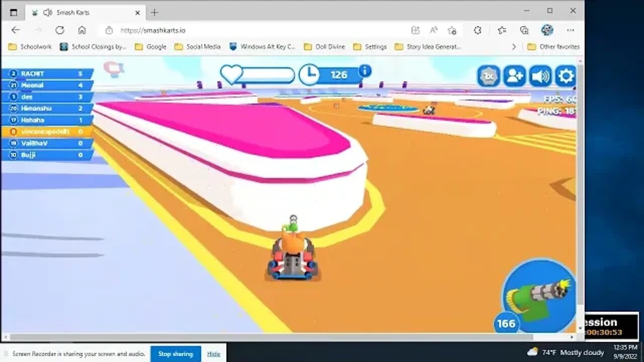
Task: Open the Social Media bookmarks folder
Action: tap(198, 47)
